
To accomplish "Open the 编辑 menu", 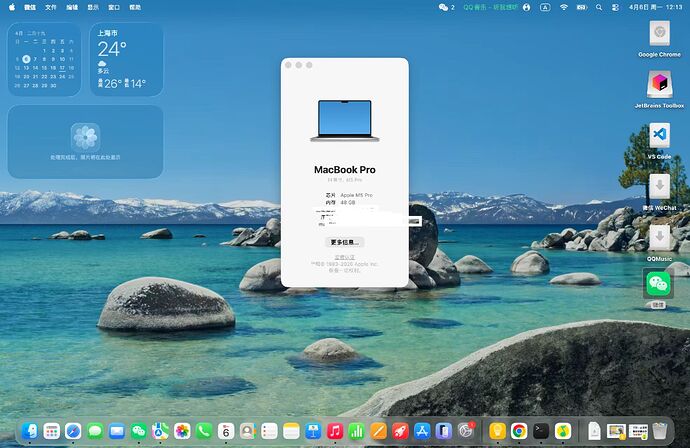I will click(x=72, y=7).
